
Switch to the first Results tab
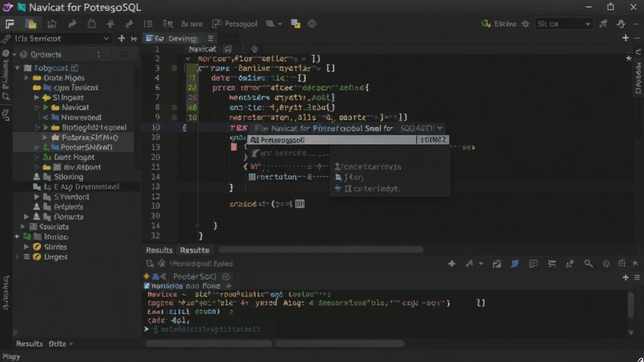tap(159, 250)
